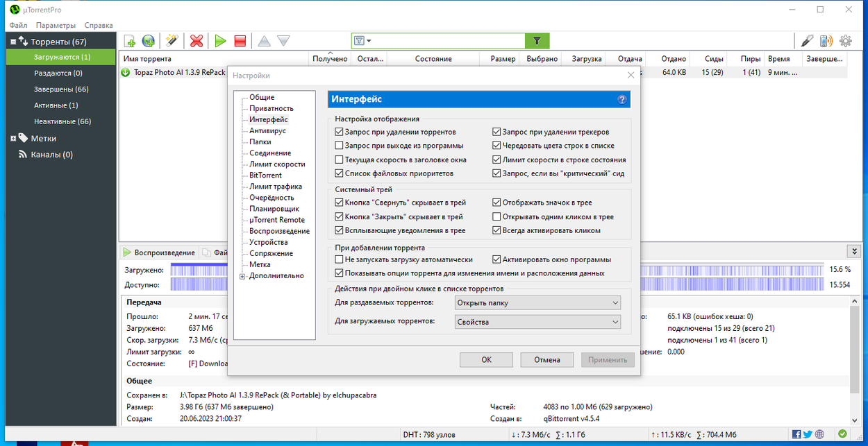The height and width of the screenshot is (446, 868).
Task: Enable Запрос при выходе из программы checkbox
Action: [x=339, y=146]
